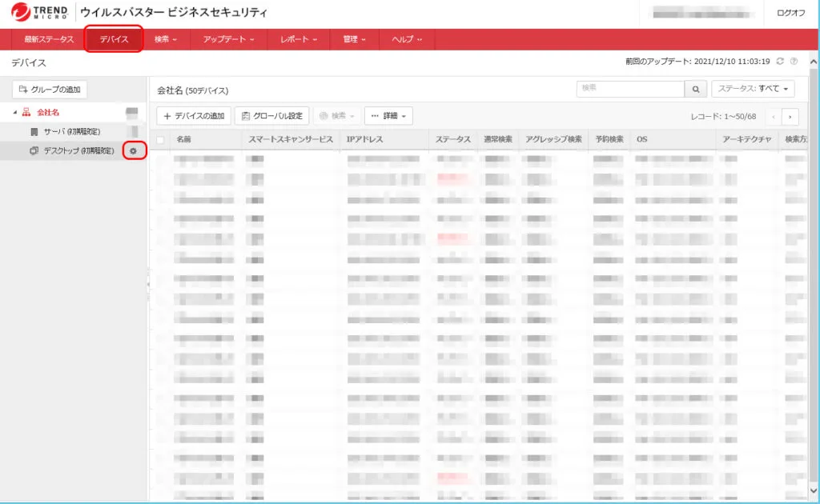Screen dimensions: 820x504
Task: Open the 詳細 dropdown
Action: click(388, 116)
